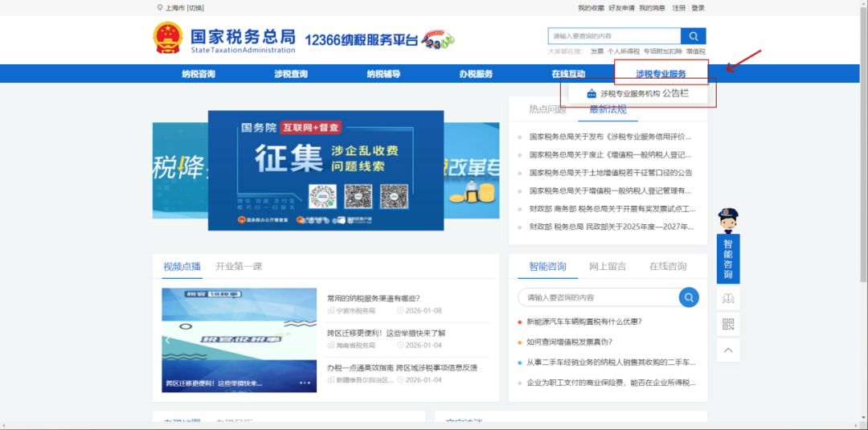Image resolution: width=868 pixels, height=430 pixels.
Task: Select the 网上留言 tab
Action: pyautogui.click(x=608, y=266)
